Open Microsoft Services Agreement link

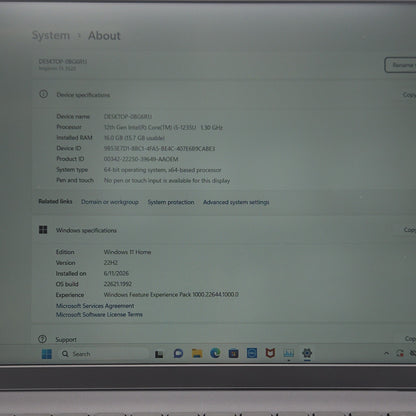(x=95, y=306)
